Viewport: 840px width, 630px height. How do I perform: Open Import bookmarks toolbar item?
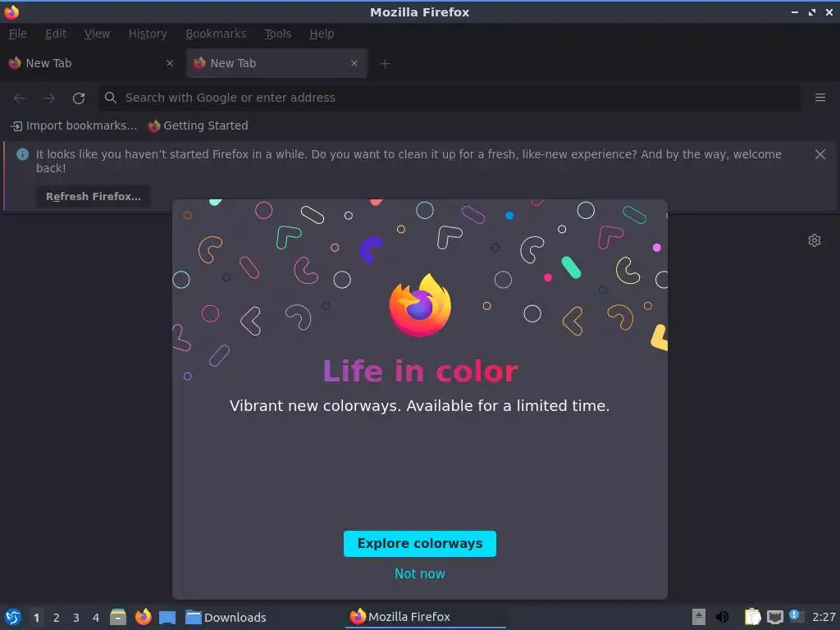coord(74,126)
